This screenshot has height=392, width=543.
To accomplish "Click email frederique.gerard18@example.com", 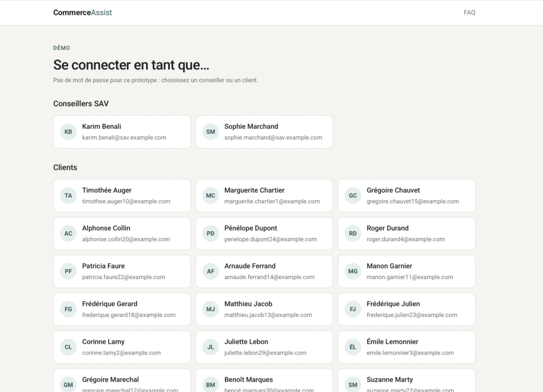I will (x=129, y=315).
